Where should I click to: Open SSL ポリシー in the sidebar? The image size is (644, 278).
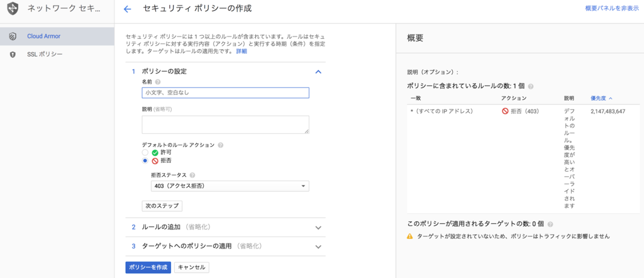tap(45, 55)
